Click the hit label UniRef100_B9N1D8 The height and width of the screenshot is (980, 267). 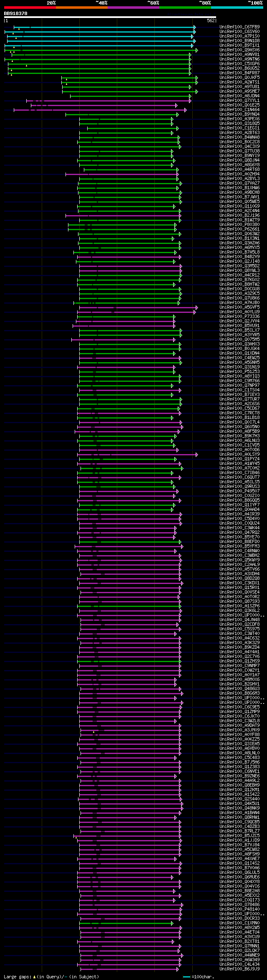pyautogui.click(x=239, y=41)
